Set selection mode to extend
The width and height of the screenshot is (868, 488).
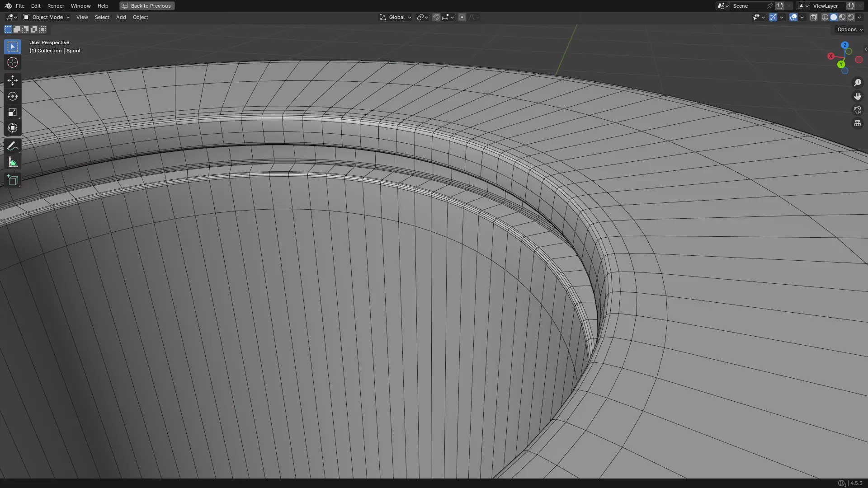17,29
